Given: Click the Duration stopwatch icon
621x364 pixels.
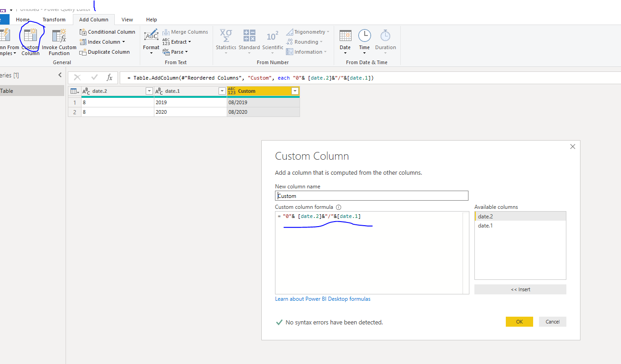Looking at the screenshot, I should point(385,35).
